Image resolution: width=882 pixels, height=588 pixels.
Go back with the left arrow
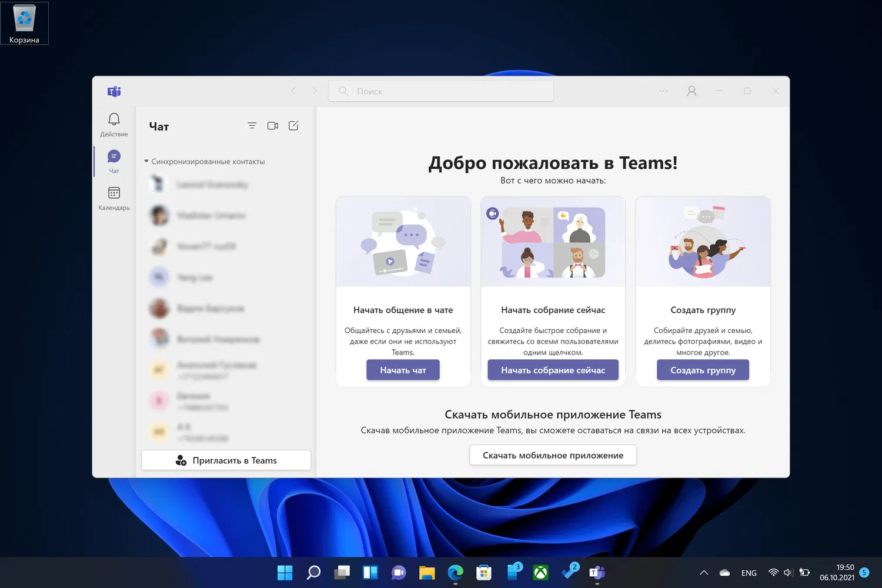(293, 91)
